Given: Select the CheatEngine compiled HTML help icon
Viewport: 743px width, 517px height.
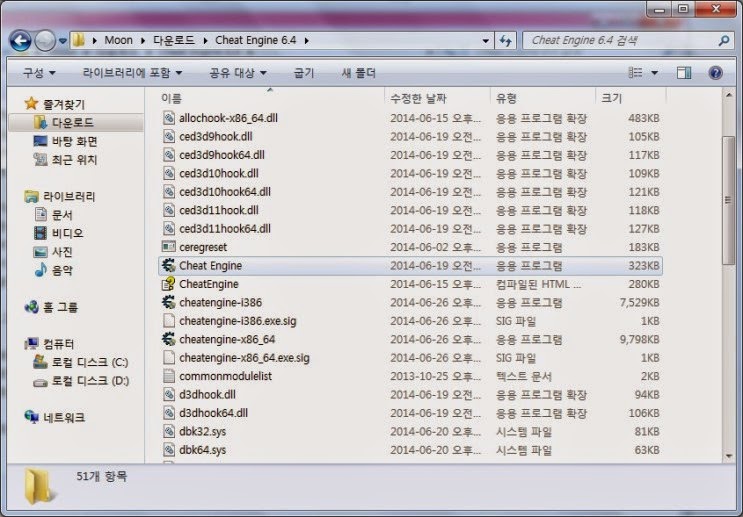Looking at the screenshot, I should coord(169,284).
